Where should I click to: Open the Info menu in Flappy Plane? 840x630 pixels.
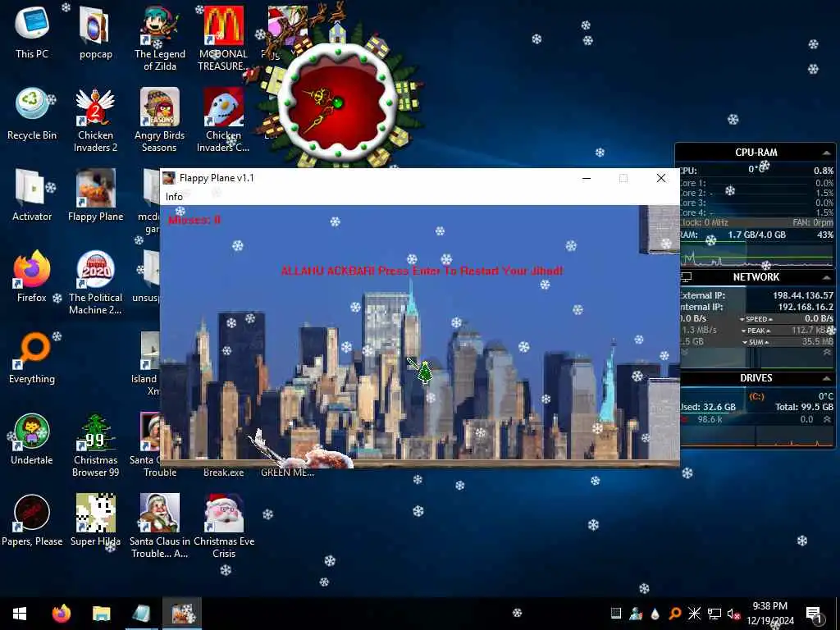(174, 197)
